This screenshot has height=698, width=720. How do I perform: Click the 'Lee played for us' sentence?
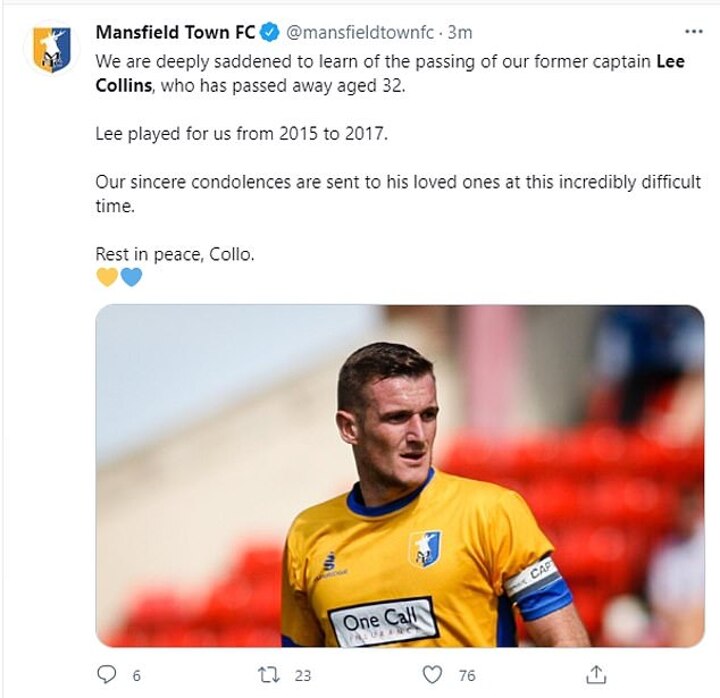242,134
